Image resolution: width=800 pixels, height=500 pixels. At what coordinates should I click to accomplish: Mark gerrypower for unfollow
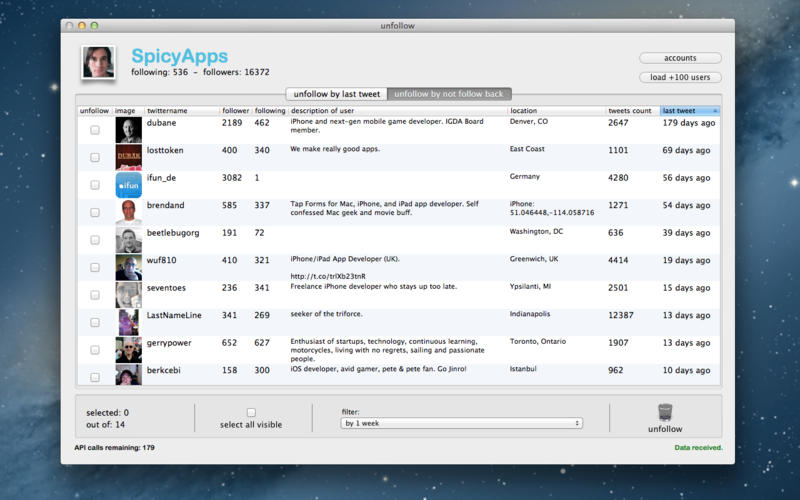95,350
